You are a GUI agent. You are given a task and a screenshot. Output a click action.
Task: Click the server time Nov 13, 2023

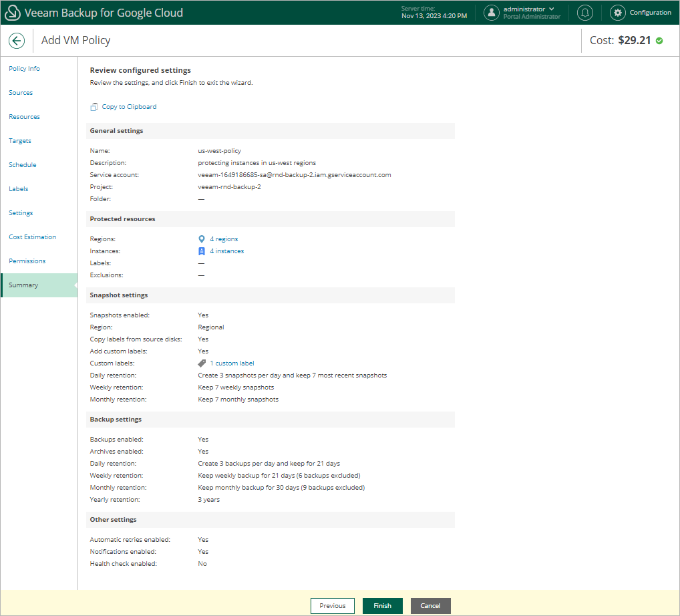tap(434, 16)
